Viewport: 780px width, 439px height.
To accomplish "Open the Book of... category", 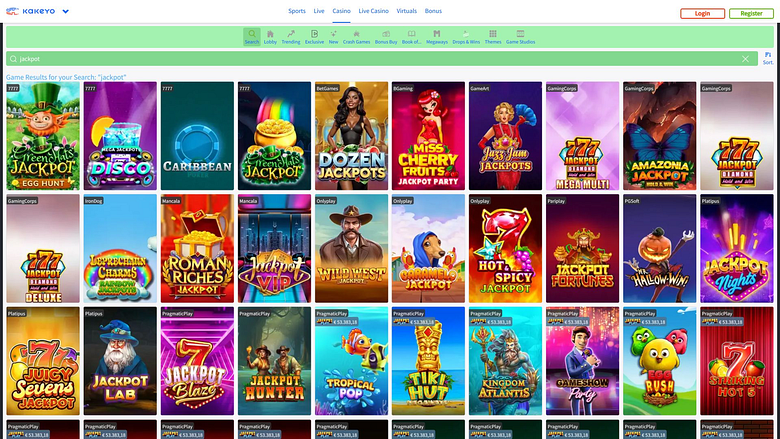I will 411,37.
